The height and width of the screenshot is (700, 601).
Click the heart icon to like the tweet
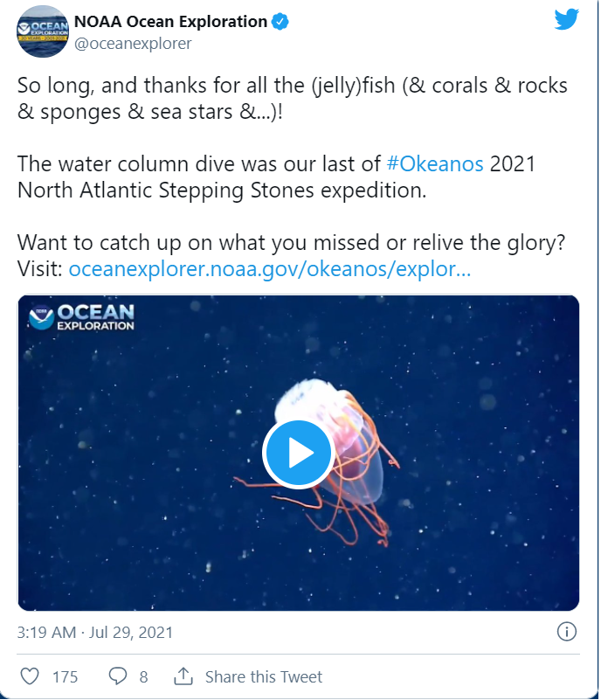pos(31,676)
